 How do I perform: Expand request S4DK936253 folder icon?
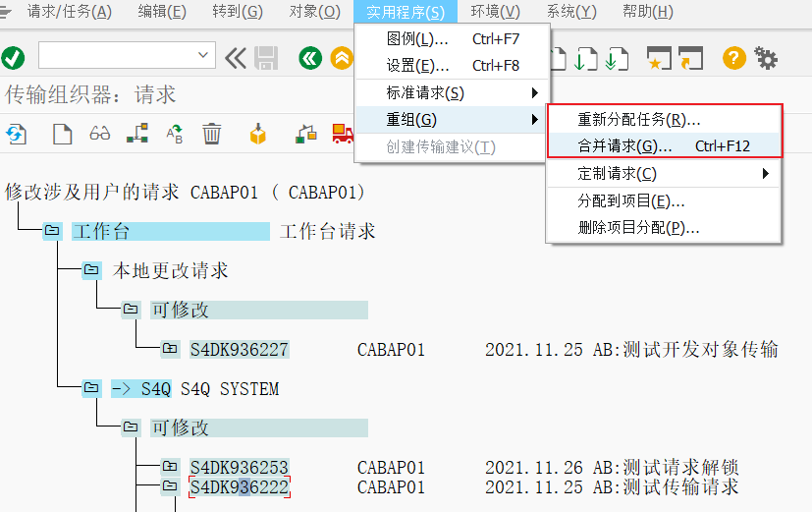pos(170,467)
